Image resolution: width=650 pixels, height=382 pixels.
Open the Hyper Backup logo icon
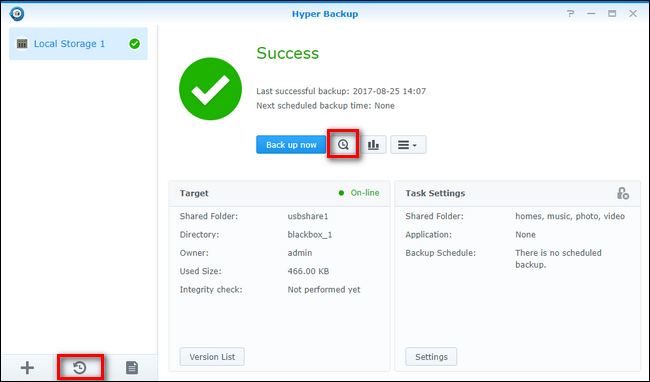[x=17, y=14]
